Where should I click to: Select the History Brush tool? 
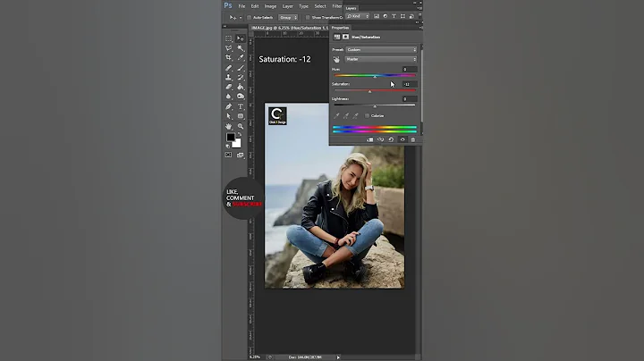pyautogui.click(x=241, y=77)
